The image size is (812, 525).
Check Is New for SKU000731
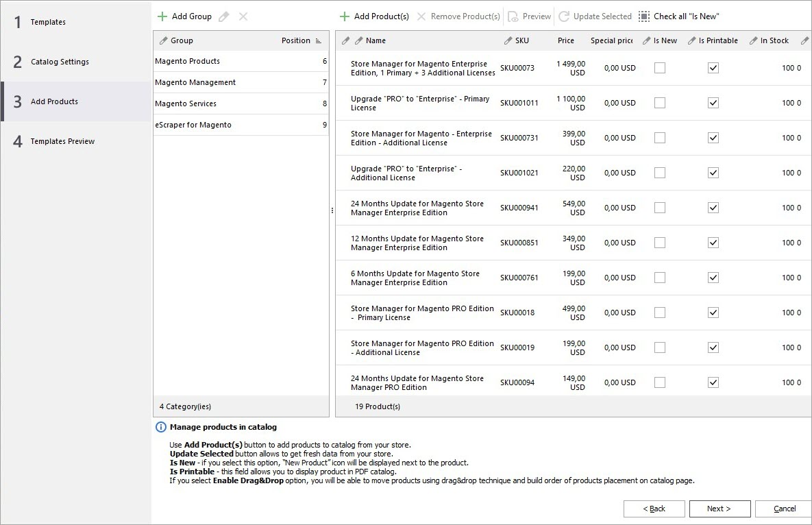click(660, 138)
